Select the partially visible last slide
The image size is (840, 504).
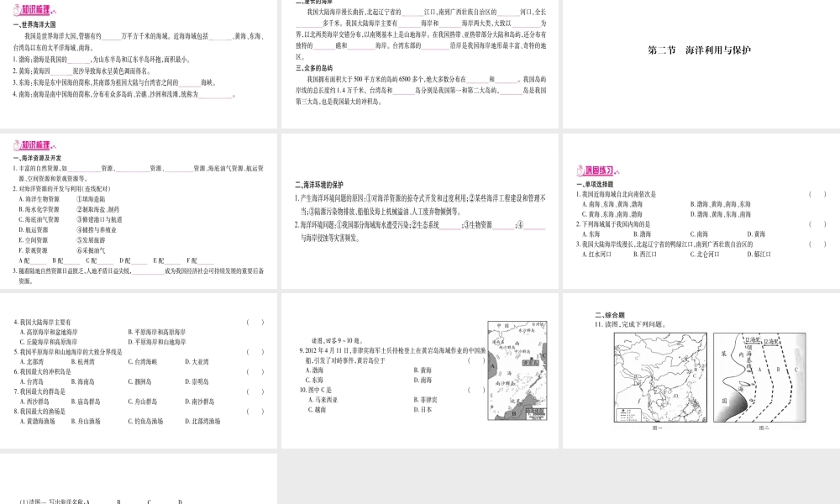[x=139, y=479]
